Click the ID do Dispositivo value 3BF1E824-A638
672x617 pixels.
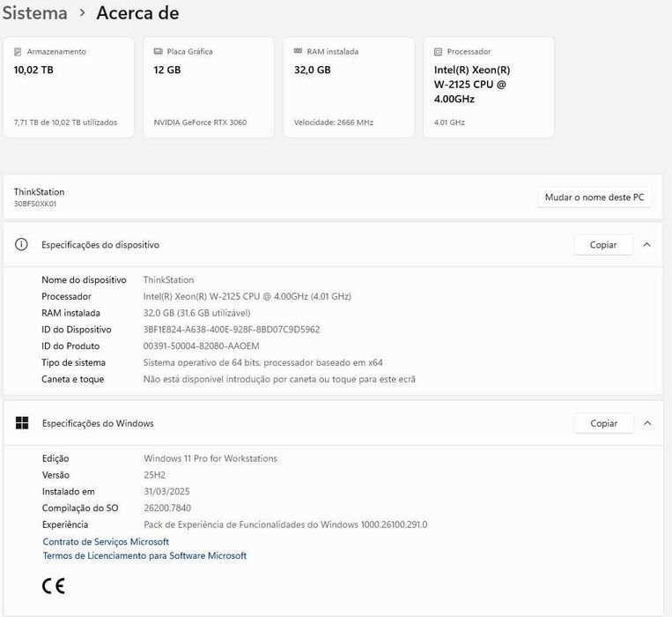tap(232, 330)
